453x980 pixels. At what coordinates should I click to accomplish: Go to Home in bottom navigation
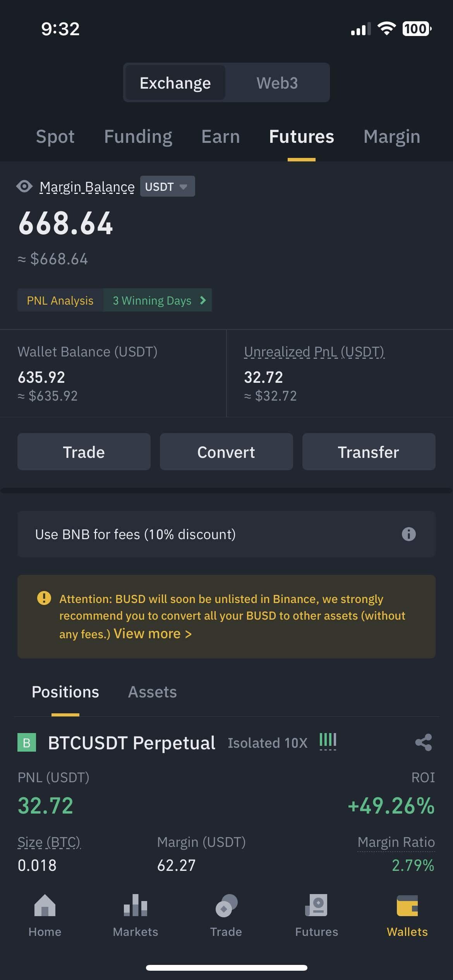[45, 916]
